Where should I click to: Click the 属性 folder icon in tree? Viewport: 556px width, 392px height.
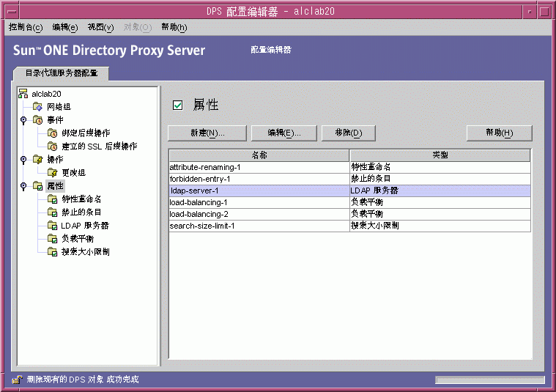(37, 185)
